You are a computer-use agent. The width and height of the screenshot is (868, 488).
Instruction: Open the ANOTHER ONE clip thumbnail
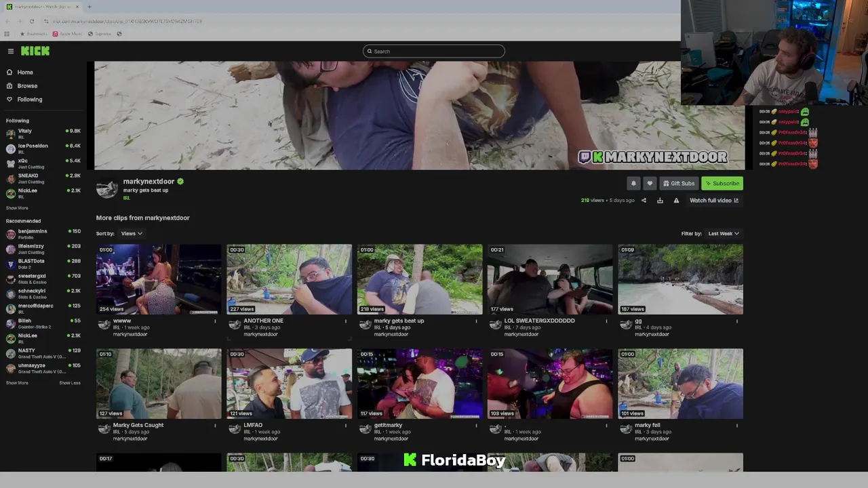[x=289, y=279]
